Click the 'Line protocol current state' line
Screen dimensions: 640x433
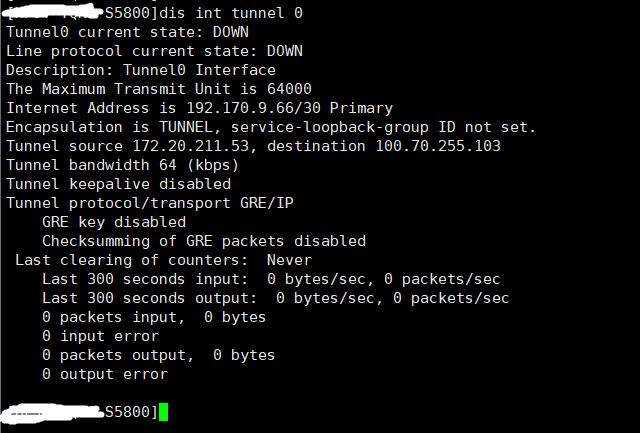154,51
